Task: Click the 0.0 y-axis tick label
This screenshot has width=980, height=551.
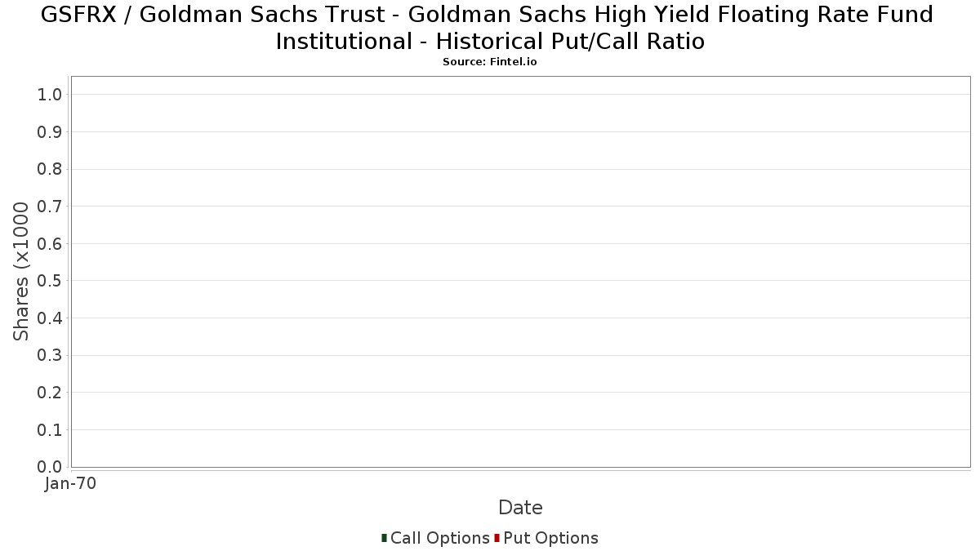Action: 50,467
